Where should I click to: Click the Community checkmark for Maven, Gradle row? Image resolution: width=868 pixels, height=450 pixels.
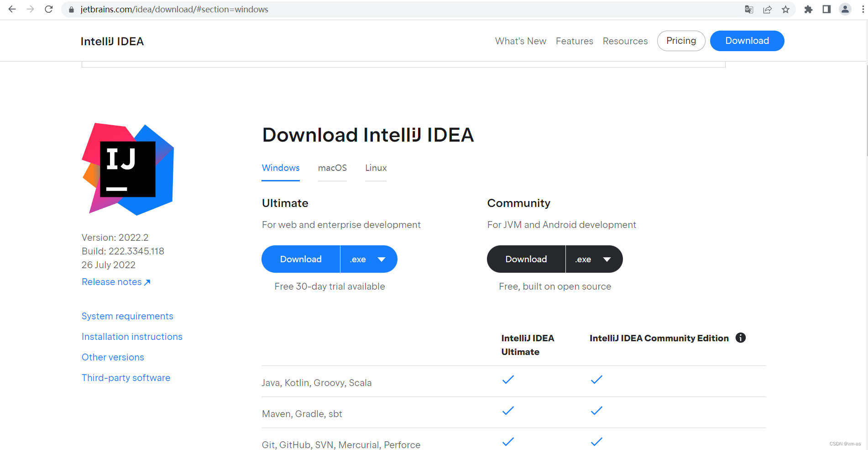(596, 411)
